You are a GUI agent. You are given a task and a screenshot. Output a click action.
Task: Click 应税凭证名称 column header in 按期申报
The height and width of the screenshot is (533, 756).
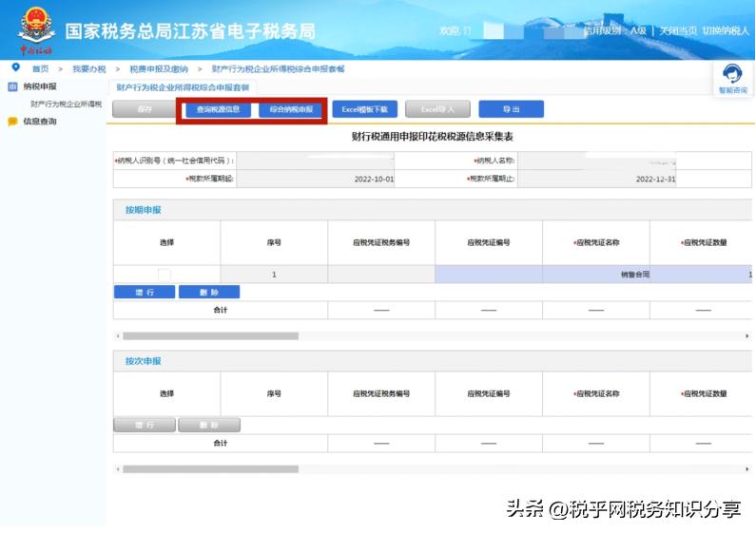(x=596, y=242)
